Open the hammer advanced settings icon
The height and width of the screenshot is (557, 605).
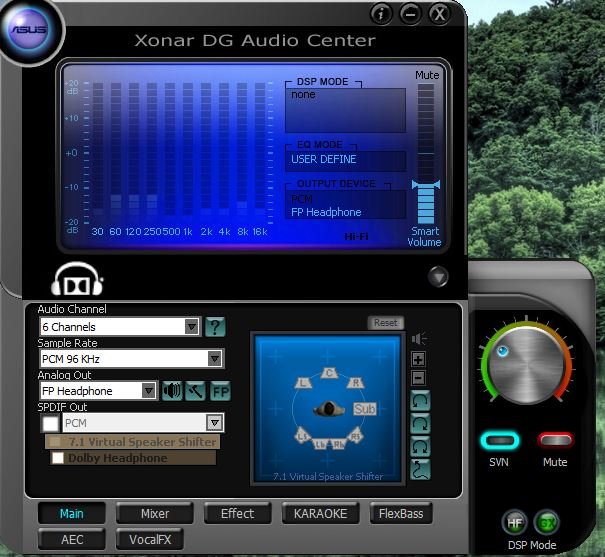click(x=195, y=391)
